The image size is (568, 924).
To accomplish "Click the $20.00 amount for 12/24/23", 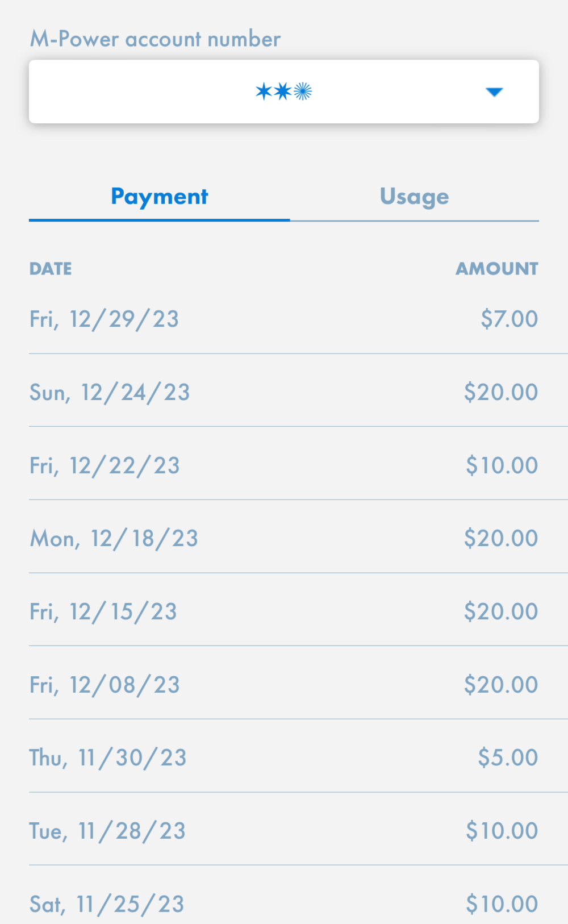I will [501, 393].
